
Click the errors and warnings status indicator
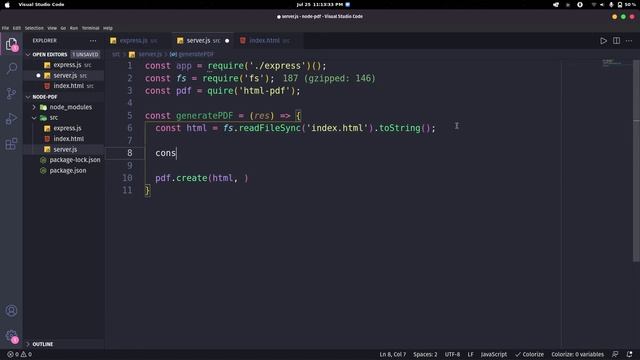pos(19,354)
